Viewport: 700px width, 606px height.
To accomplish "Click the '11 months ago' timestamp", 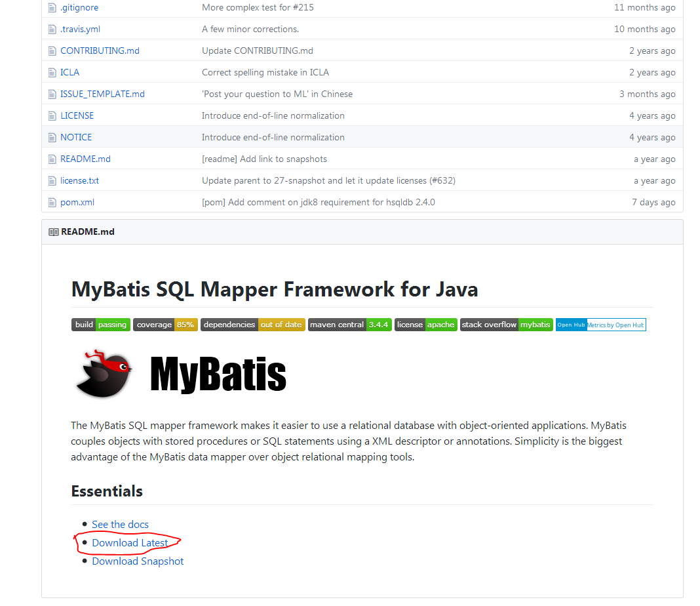I will pos(645,8).
